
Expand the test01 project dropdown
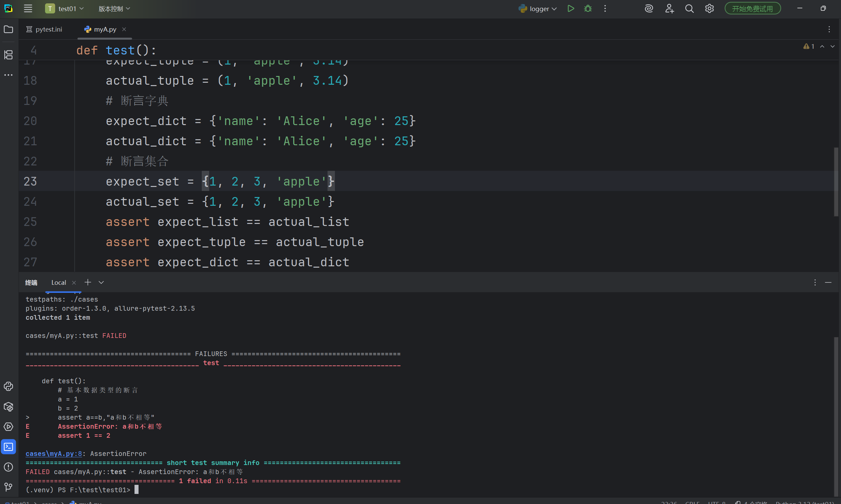click(x=65, y=9)
